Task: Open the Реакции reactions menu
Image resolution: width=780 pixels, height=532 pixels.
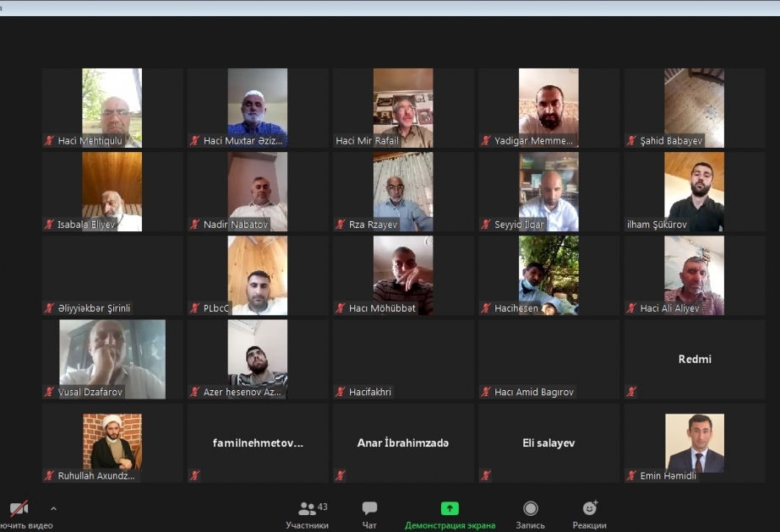Action: (590, 515)
